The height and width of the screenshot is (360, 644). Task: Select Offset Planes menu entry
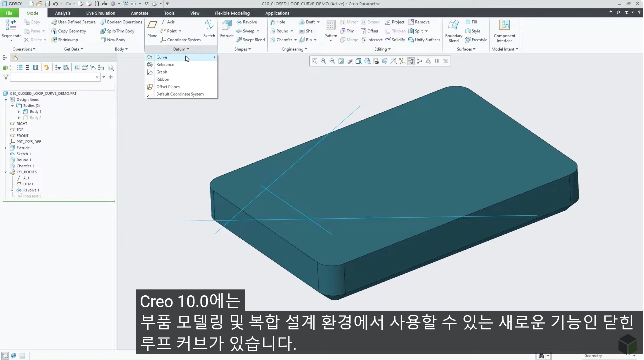tap(181, 87)
